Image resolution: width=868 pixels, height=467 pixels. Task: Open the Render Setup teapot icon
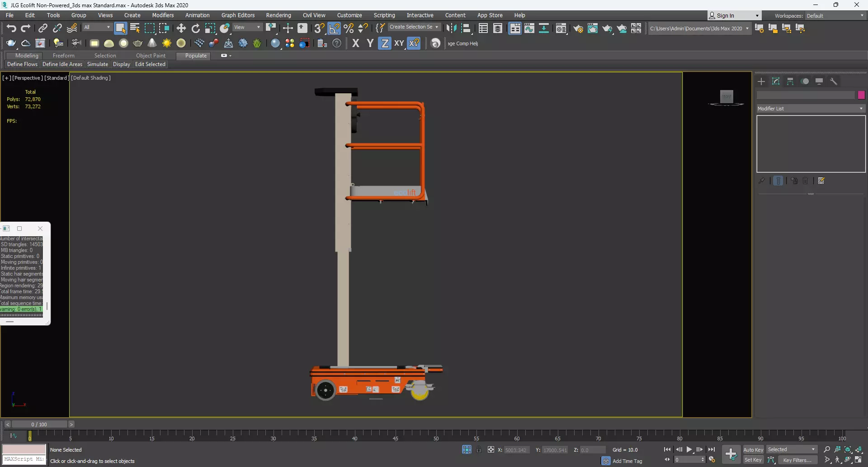(x=578, y=28)
